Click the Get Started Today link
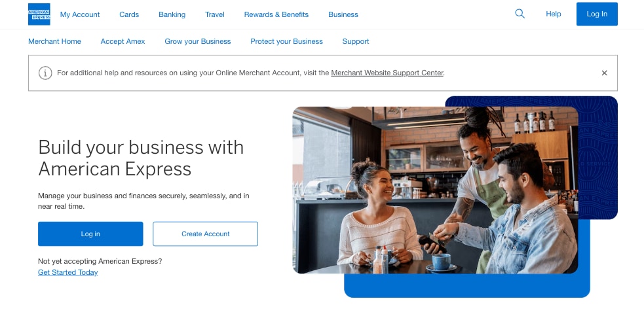The image size is (644, 318). [x=67, y=272]
